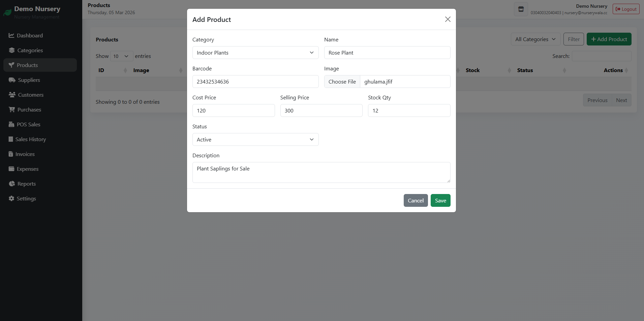
Task: Change the Show entries selector from 10
Action: 121,56
